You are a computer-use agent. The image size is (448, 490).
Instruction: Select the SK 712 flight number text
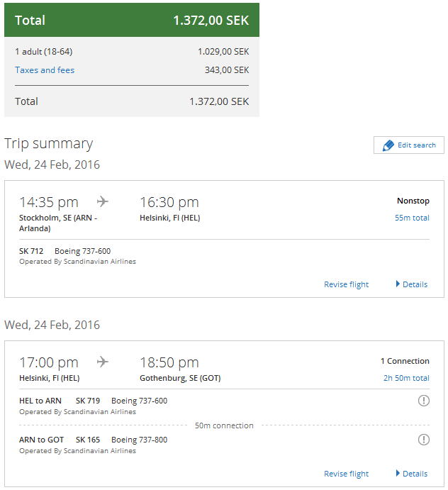click(x=31, y=251)
